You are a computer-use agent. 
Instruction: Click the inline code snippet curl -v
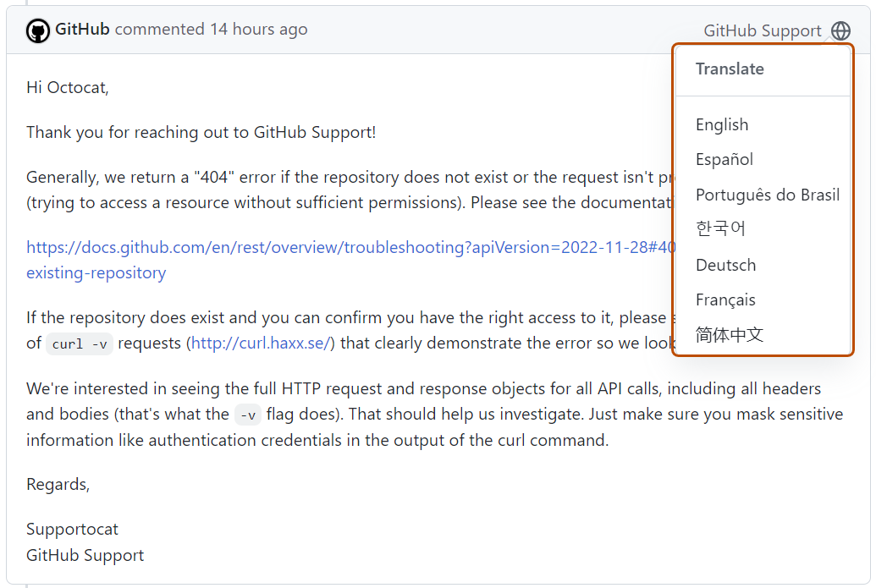click(x=80, y=343)
